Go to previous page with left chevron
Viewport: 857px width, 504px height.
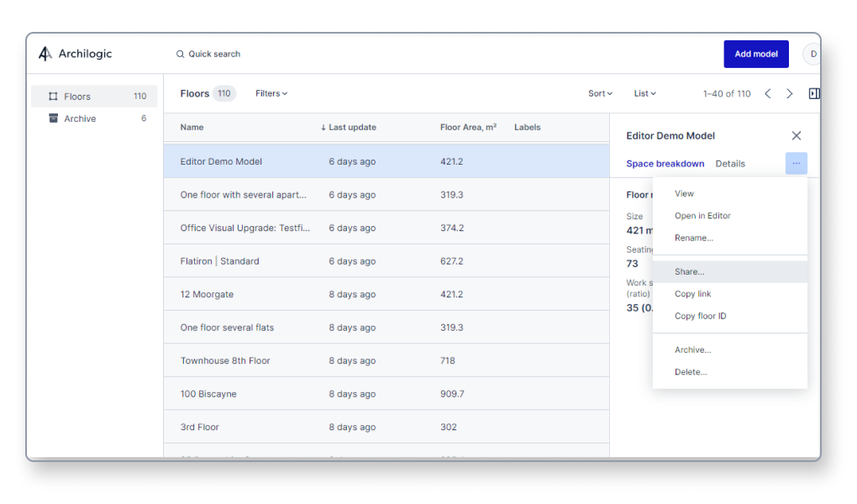pos(767,93)
